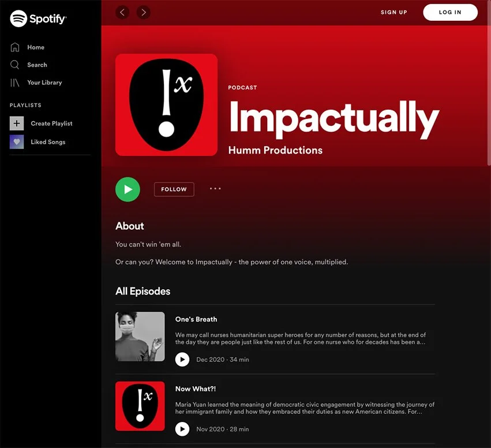Click Now What?! episode description text

305,408
